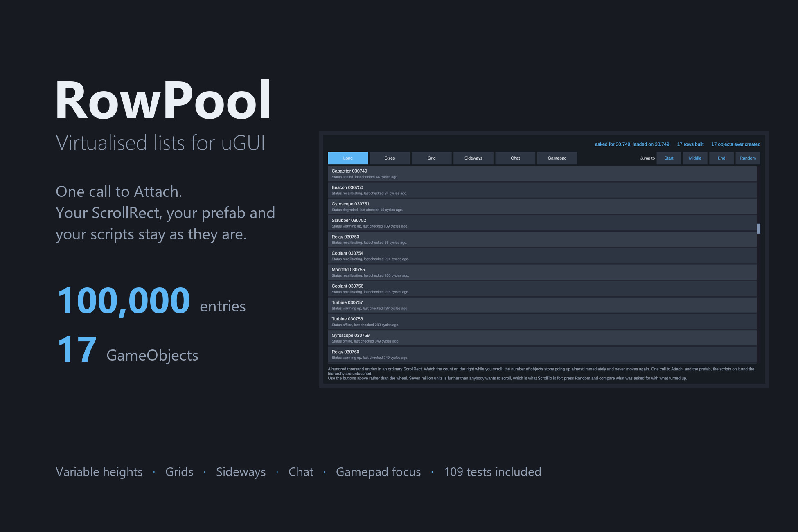Select the Grid tab
This screenshot has width=798, height=532.
tap(432, 158)
